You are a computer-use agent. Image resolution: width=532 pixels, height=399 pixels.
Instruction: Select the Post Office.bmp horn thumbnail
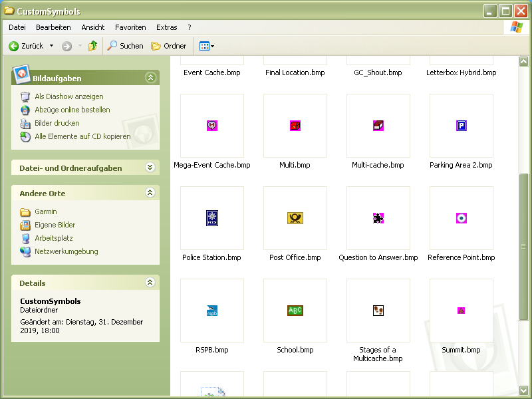click(x=295, y=218)
